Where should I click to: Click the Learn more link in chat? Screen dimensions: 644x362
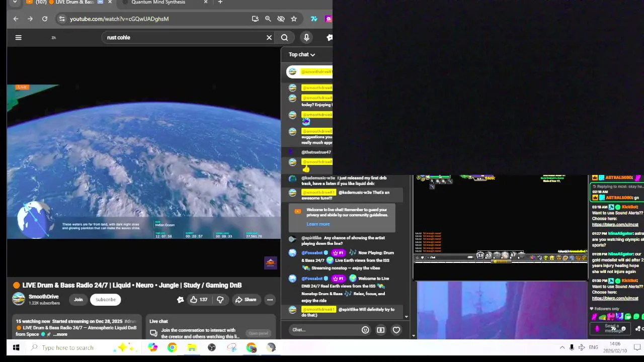tap(318, 224)
